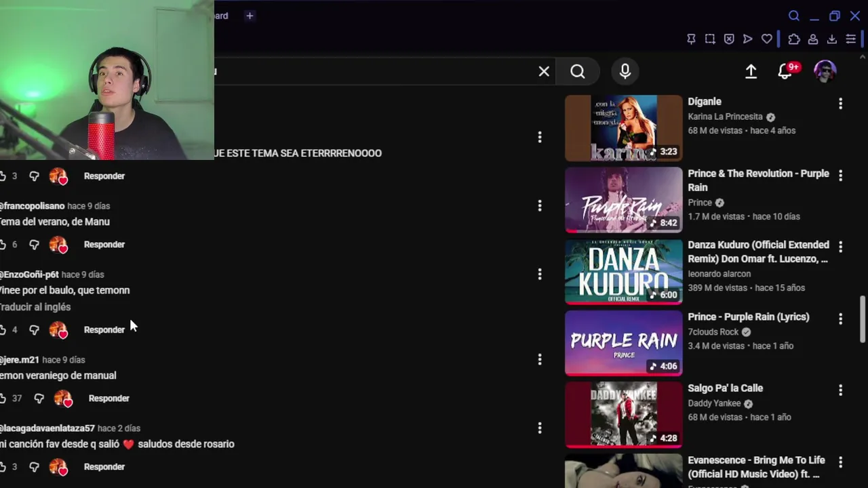
Task: Open menu for ETERRRRENOOOO comment
Action: (540, 138)
